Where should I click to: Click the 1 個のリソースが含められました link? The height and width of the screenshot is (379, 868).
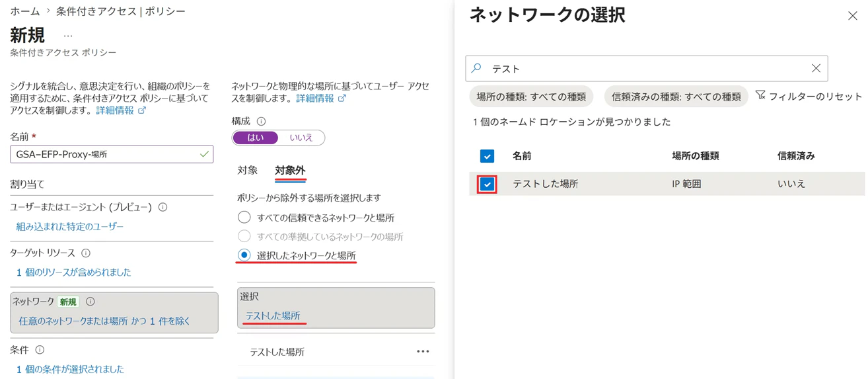click(73, 272)
